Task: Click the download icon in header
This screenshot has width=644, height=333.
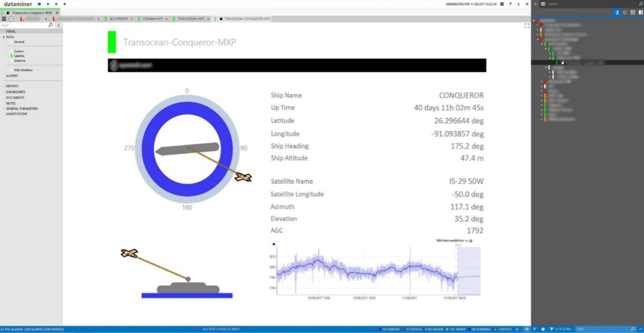Action: pos(518,3)
